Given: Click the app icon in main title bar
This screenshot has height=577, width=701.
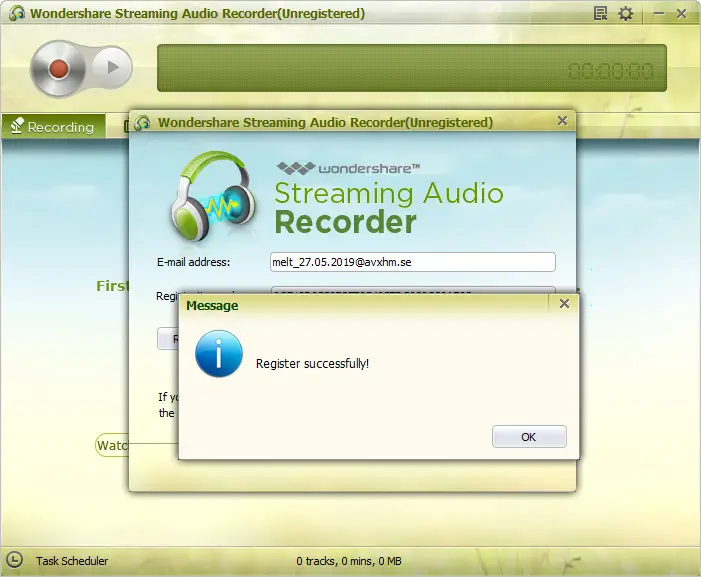Looking at the screenshot, I should 17,13.
